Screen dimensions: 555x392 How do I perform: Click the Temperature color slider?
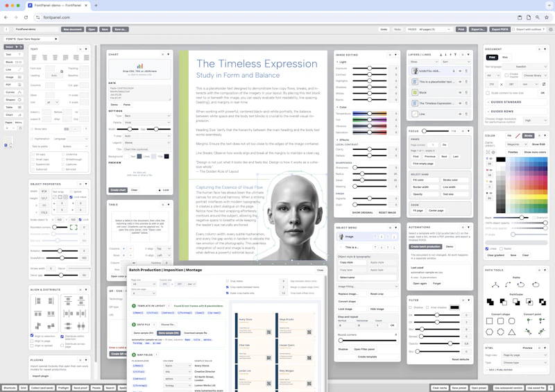click(x=370, y=114)
